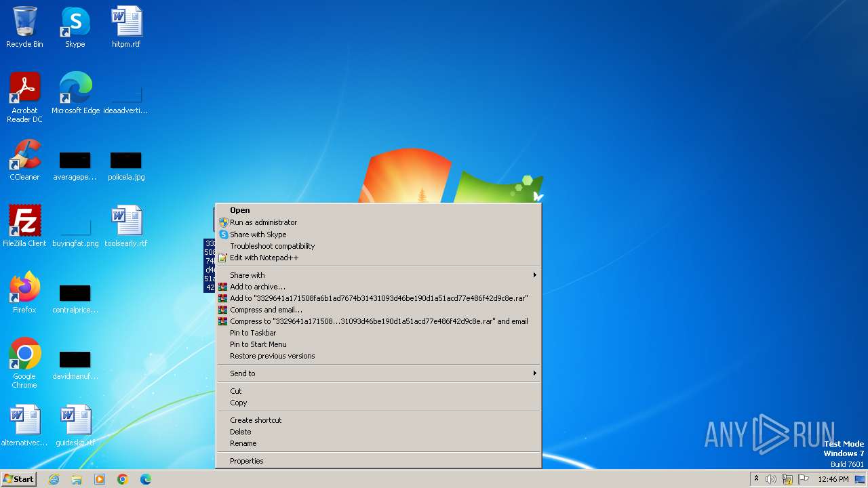The height and width of the screenshot is (488, 868).
Task: Launch Chrome from the taskbar
Action: tap(123, 479)
